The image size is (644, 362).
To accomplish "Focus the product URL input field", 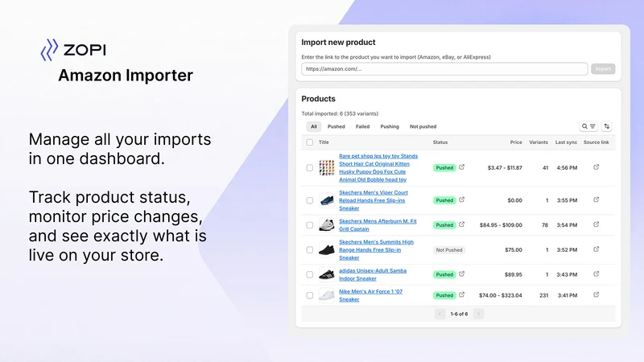I will point(444,69).
